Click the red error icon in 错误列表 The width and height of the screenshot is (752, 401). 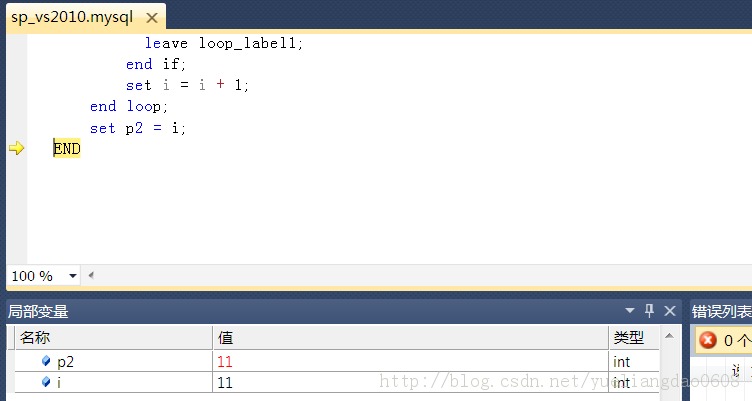coord(708,340)
